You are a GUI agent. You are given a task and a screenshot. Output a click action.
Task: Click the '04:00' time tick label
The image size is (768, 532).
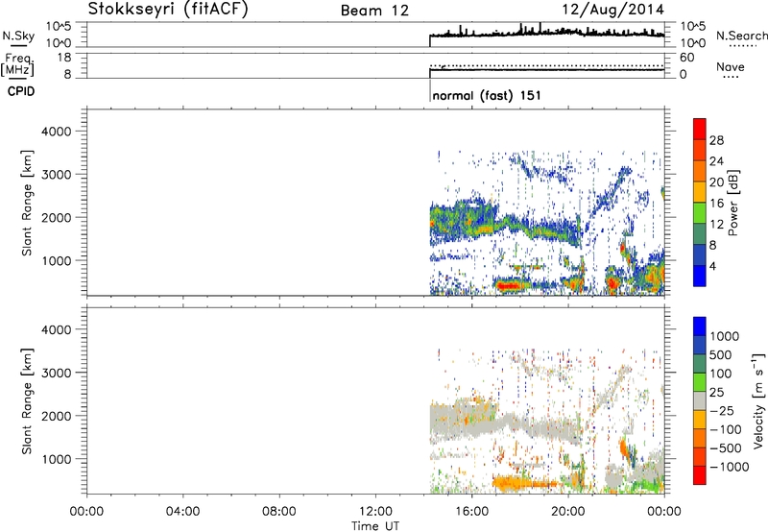click(x=182, y=512)
